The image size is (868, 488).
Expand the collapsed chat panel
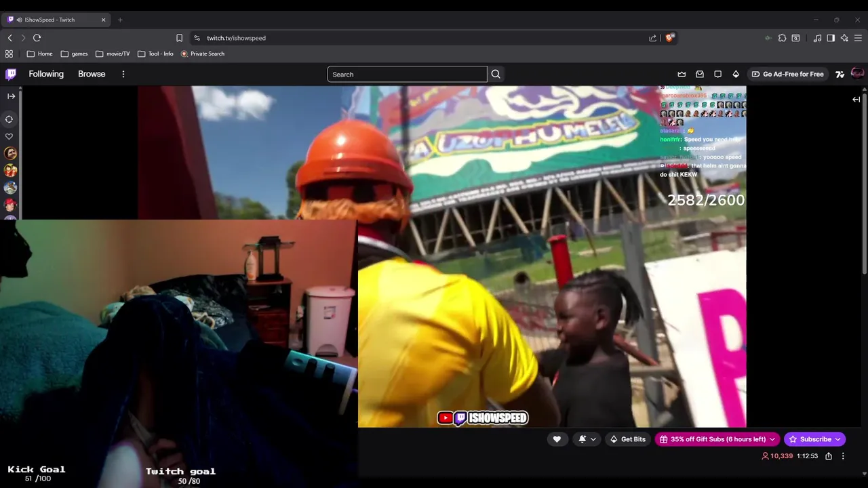[x=856, y=99]
